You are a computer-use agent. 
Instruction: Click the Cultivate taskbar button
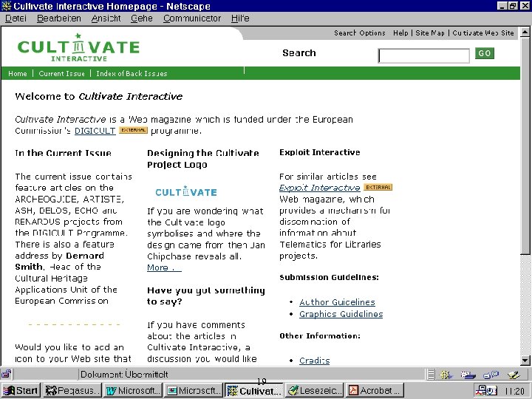click(253, 391)
